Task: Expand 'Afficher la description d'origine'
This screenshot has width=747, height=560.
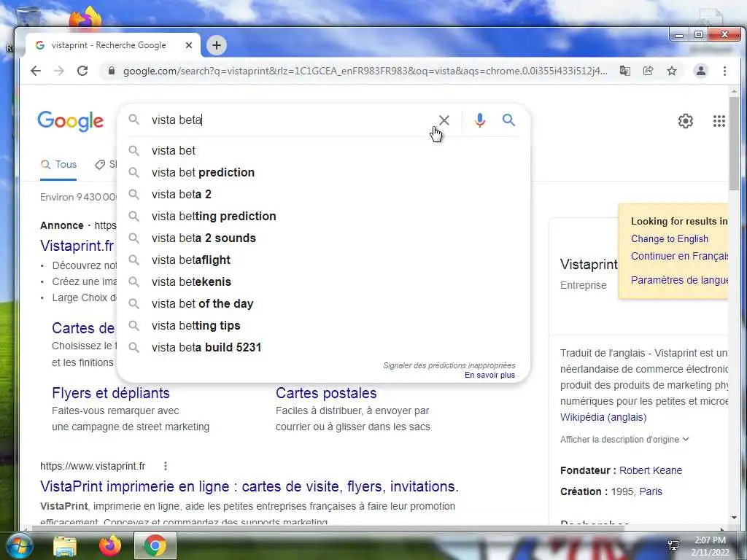Action: [x=624, y=439]
